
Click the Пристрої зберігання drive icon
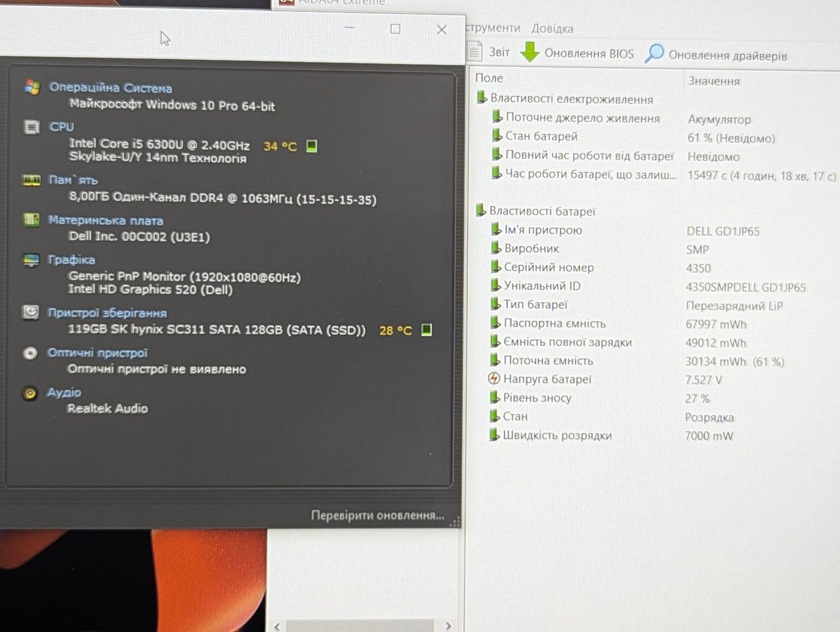click(x=30, y=312)
